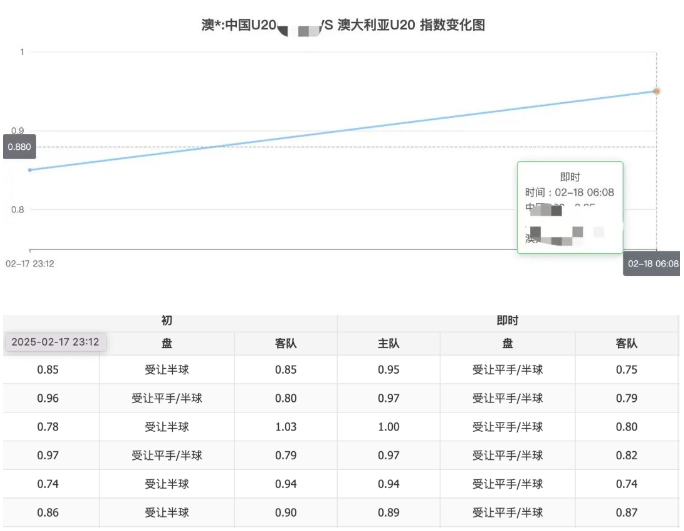The width and height of the screenshot is (684, 531).
Task: Click the 0.75 cell in the first row
Action: 627,369
